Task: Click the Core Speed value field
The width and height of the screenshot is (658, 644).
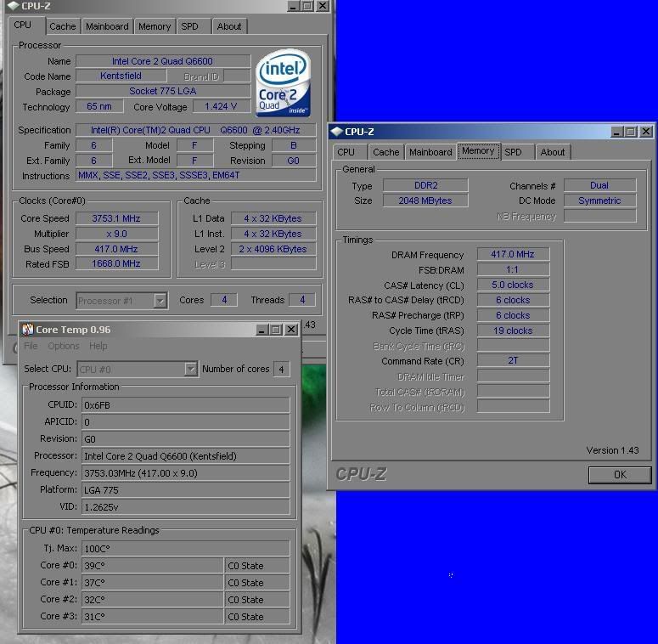Action: pos(117,218)
